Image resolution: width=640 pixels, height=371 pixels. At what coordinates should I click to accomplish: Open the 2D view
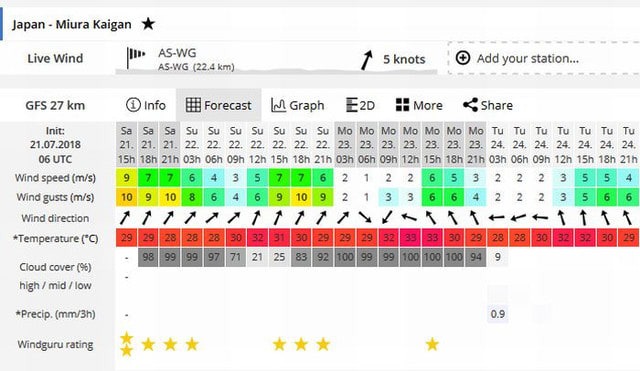pyautogui.click(x=360, y=105)
